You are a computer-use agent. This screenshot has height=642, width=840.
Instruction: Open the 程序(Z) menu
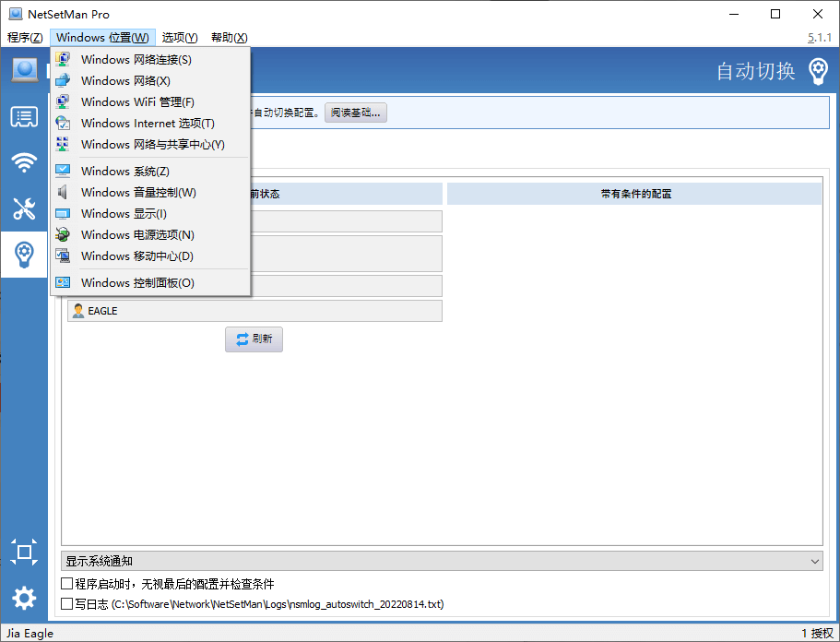coord(25,38)
